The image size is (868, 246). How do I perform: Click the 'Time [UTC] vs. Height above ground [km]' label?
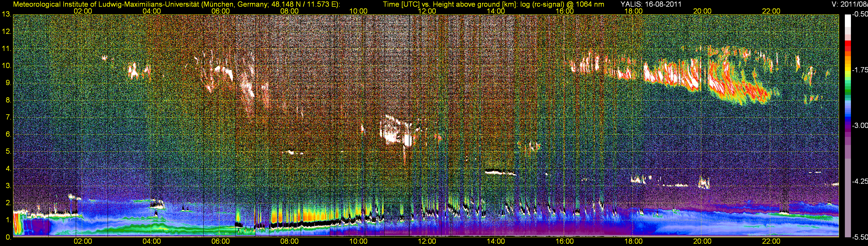(450, 4)
